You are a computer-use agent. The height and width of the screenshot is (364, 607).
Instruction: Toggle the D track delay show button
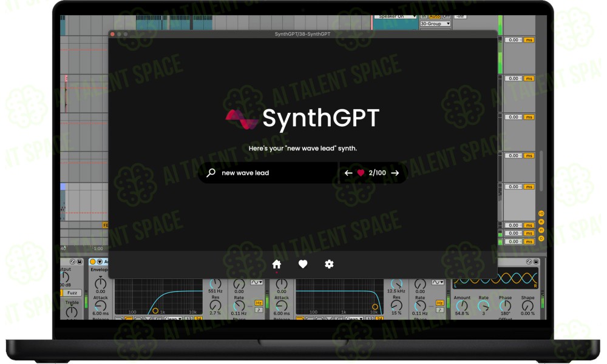coord(541,238)
